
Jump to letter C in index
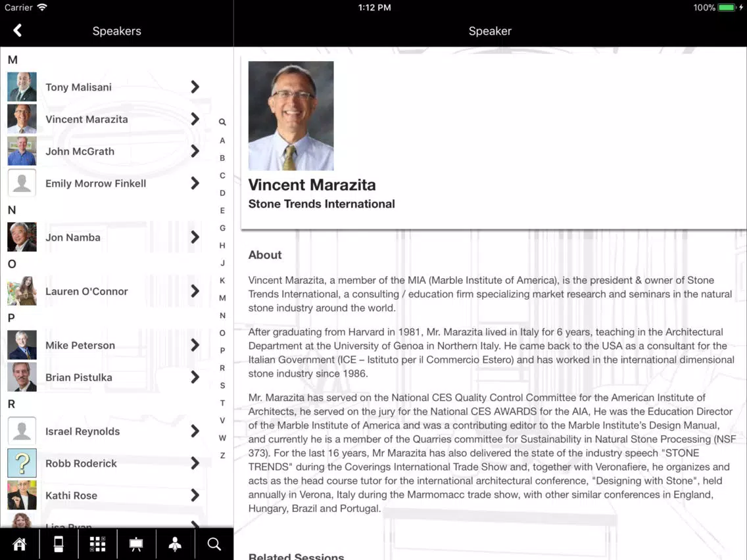point(222,175)
